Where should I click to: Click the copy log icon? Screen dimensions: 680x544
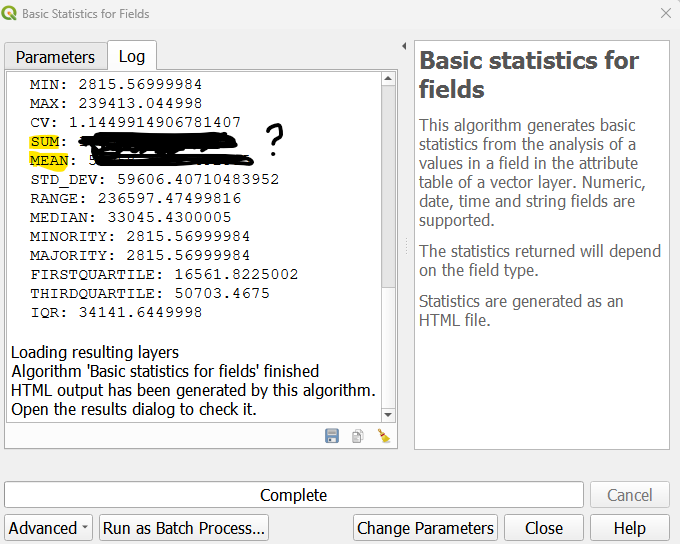[x=357, y=436]
